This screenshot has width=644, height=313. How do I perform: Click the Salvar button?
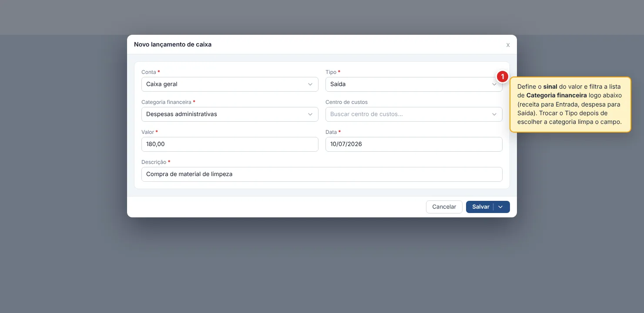tap(480, 207)
